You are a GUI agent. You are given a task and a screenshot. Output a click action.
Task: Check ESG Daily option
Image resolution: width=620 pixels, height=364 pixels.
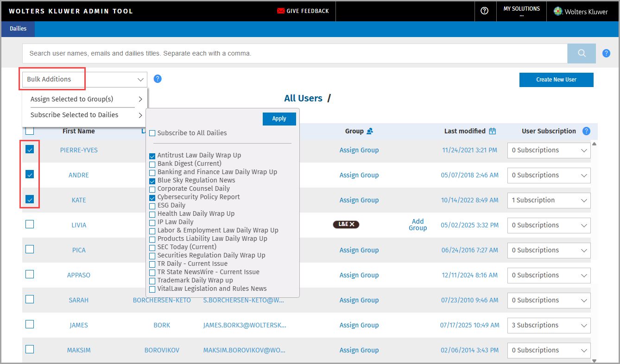pos(152,206)
